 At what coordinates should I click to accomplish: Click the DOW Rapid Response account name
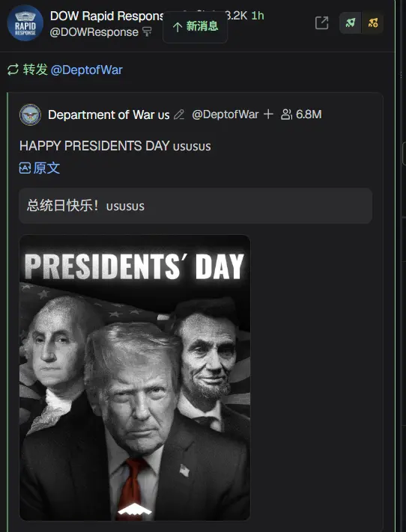[x=106, y=16]
